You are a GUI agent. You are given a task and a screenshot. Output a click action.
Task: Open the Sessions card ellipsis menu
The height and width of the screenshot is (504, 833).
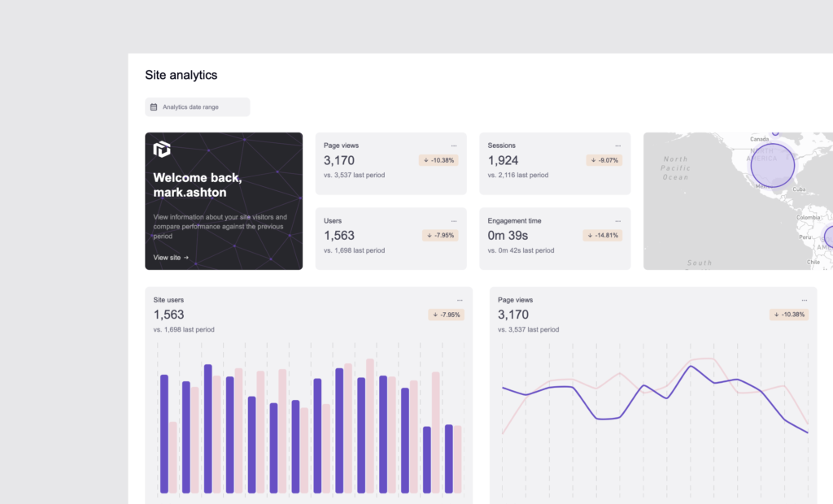tap(617, 145)
